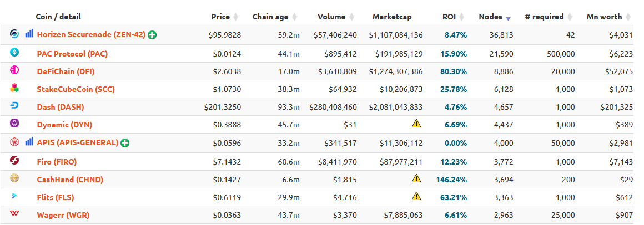Open the Horizen Securenode (ZEN-42) link
This screenshot has width=644, height=225.
coord(91,35)
